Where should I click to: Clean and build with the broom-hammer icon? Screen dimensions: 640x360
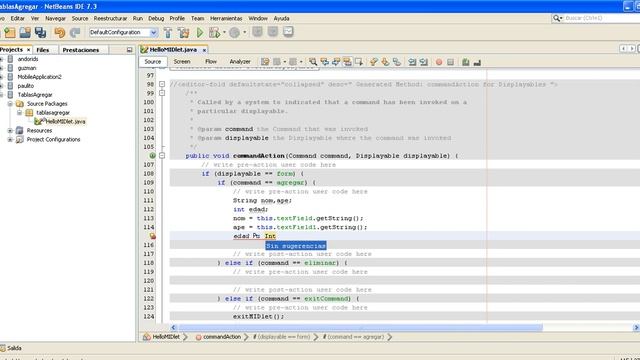[x=184, y=32]
